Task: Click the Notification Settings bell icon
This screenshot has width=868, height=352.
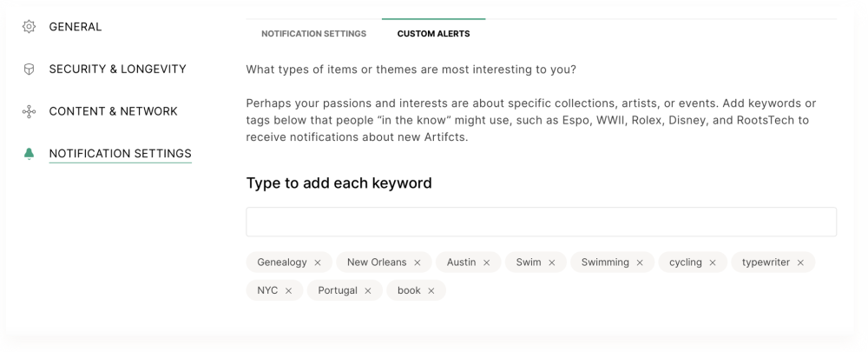Action: coord(29,154)
